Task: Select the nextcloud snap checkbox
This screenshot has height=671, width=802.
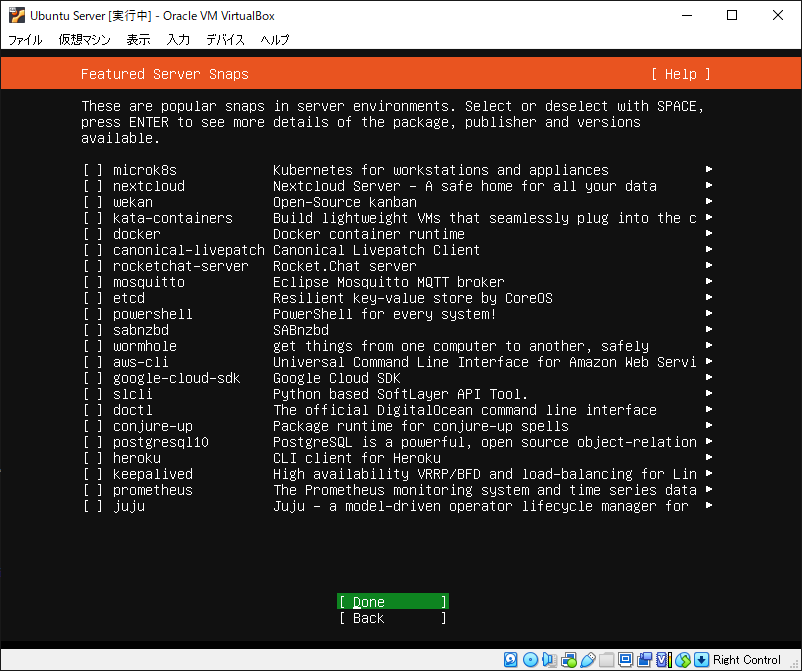Action: pyautogui.click(x=93, y=186)
